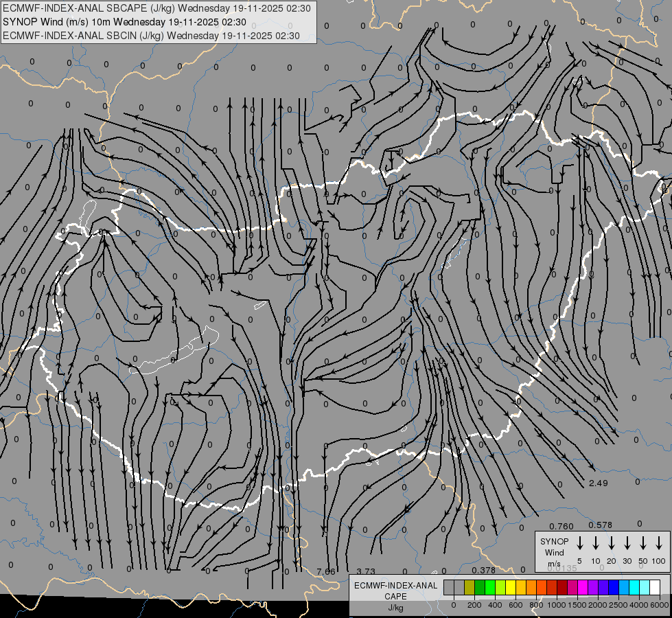Click the SYNOP Wind 10m title line
672x618 pixels.
[124, 22]
